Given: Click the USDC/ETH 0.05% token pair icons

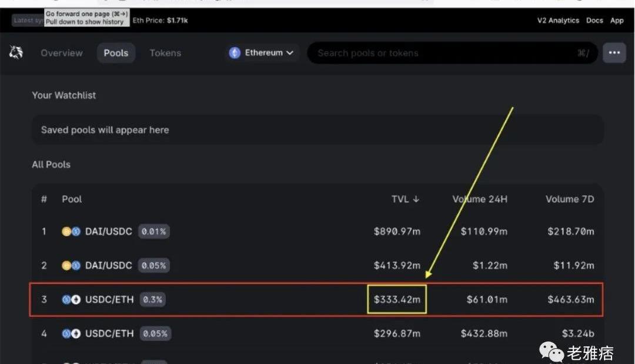Looking at the screenshot, I should [71, 333].
